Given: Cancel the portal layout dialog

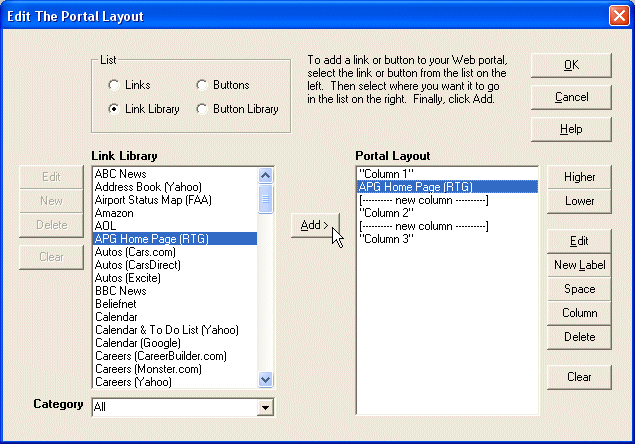Looking at the screenshot, I should tap(570, 97).
